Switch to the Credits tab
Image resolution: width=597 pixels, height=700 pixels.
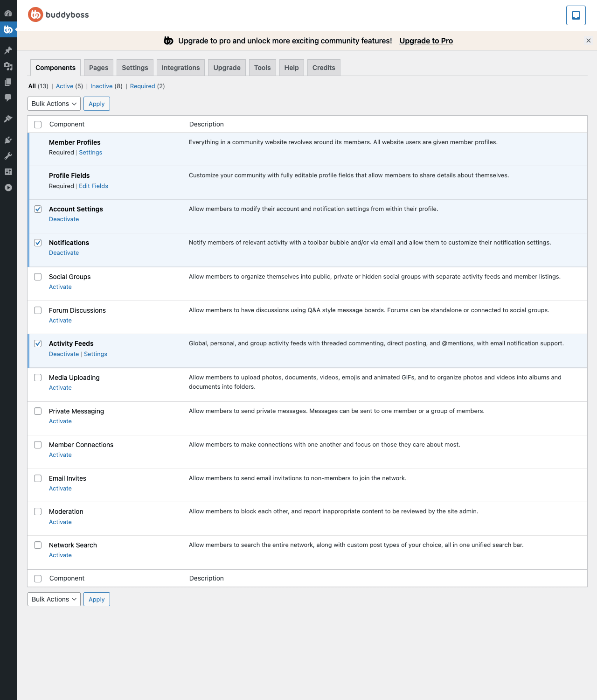point(324,68)
